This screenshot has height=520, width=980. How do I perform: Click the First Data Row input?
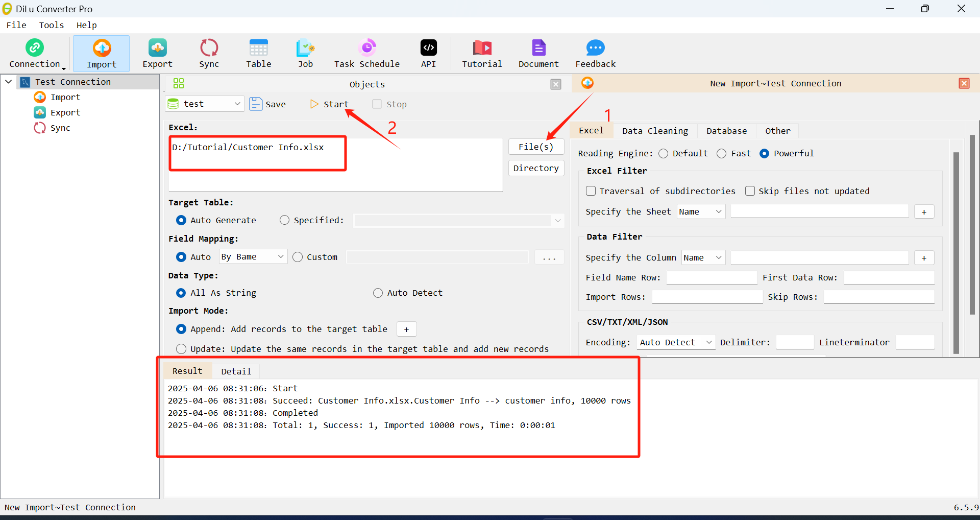point(889,278)
